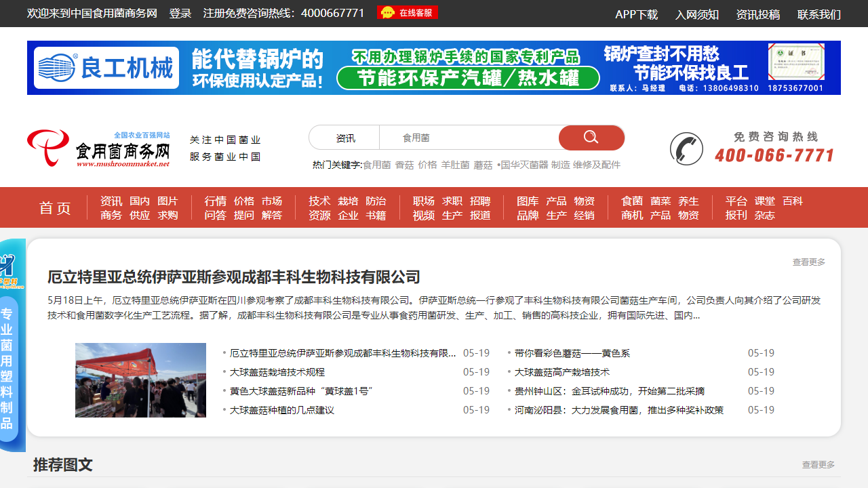Screen dimensions: 868x488
Task: Select 商机 in the navigation bar
Action: click(x=632, y=216)
